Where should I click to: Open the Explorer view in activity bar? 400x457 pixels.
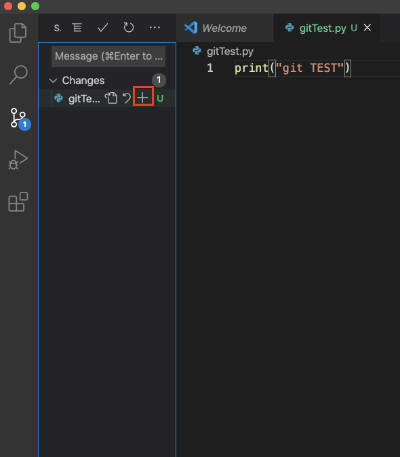point(18,33)
